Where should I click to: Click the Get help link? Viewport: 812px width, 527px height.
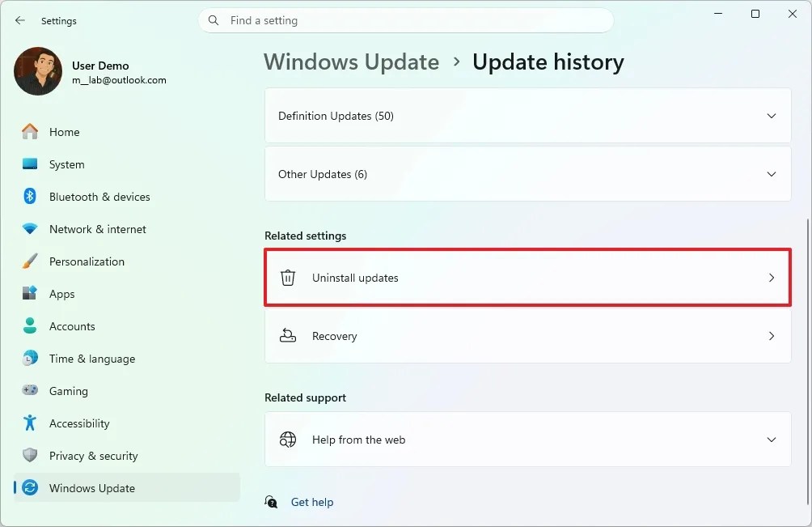point(312,502)
